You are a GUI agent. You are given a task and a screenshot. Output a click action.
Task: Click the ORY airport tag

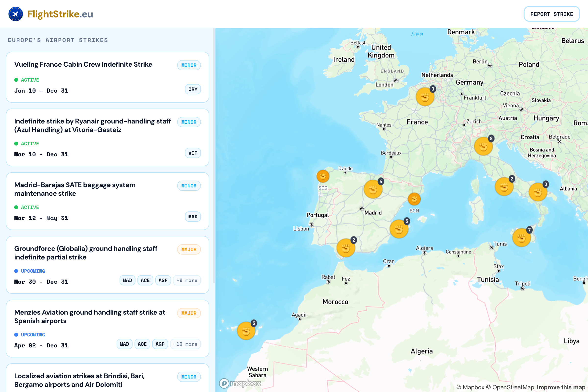193,89
